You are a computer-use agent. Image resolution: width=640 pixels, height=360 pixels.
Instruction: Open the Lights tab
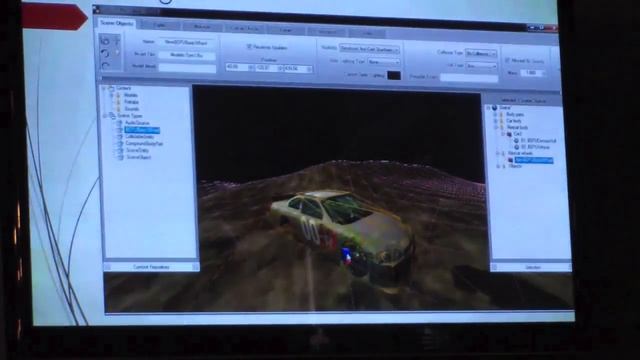click(x=160, y=25)
